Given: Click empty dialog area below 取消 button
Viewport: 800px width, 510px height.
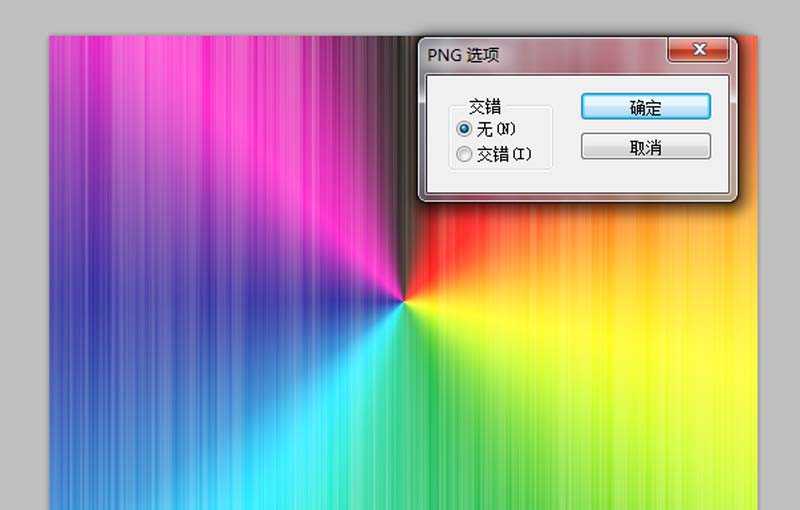Looking at the screenshot, I should (645, 176).
